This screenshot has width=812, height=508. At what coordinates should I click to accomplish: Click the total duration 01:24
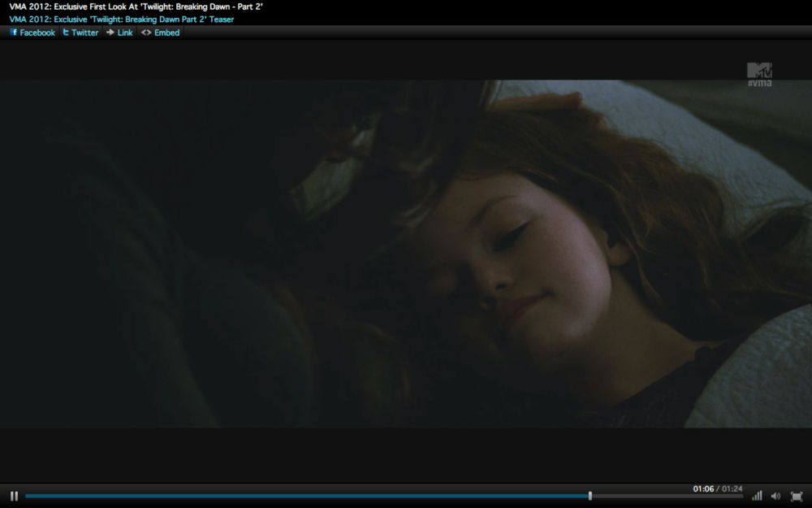point(732,488)
